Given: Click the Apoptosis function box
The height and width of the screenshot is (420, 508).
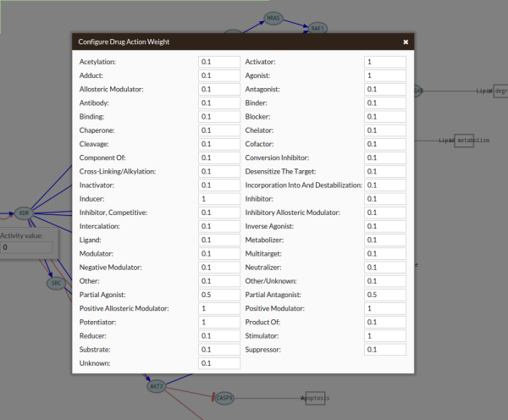Looking at the screenshot, I should (315, 398).
